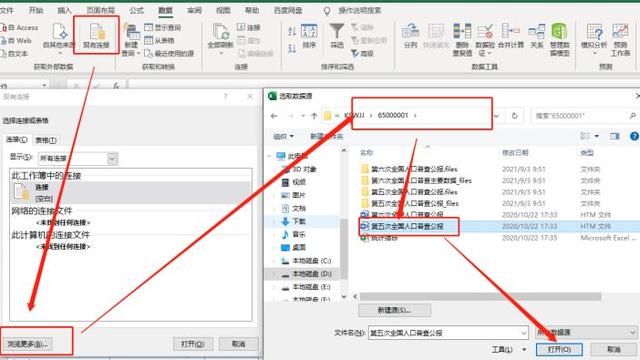The width and height of the screenshot is (640, 360).
Task: Click the sort ascending A-Z icon
Action: (292, 31)
